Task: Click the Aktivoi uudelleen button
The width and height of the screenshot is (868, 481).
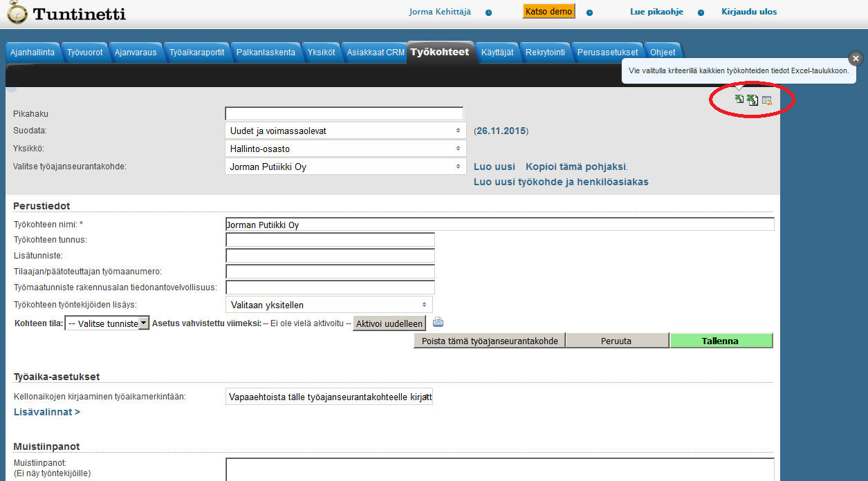Action: pos(389,323)
